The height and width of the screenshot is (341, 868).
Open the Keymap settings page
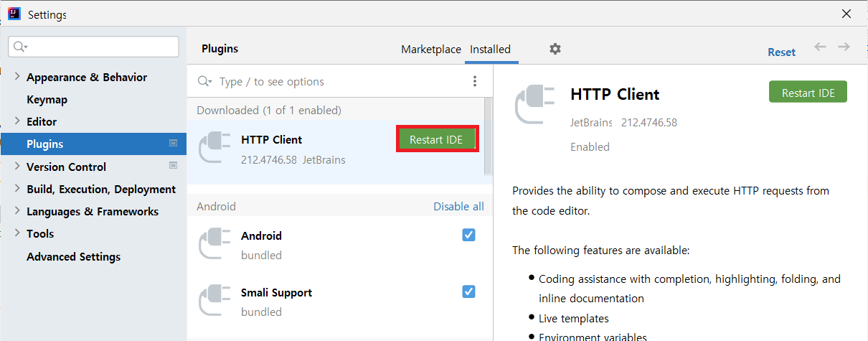click(x=47, y=99)
